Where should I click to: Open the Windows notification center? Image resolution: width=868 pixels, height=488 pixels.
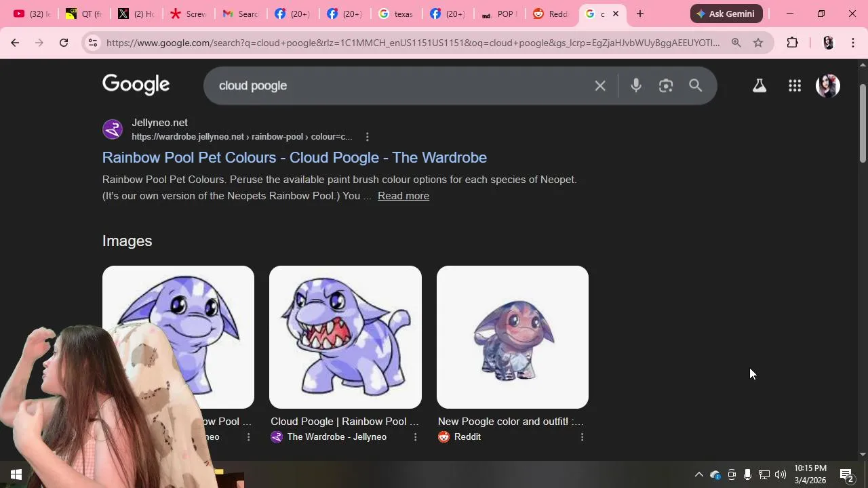846,474
